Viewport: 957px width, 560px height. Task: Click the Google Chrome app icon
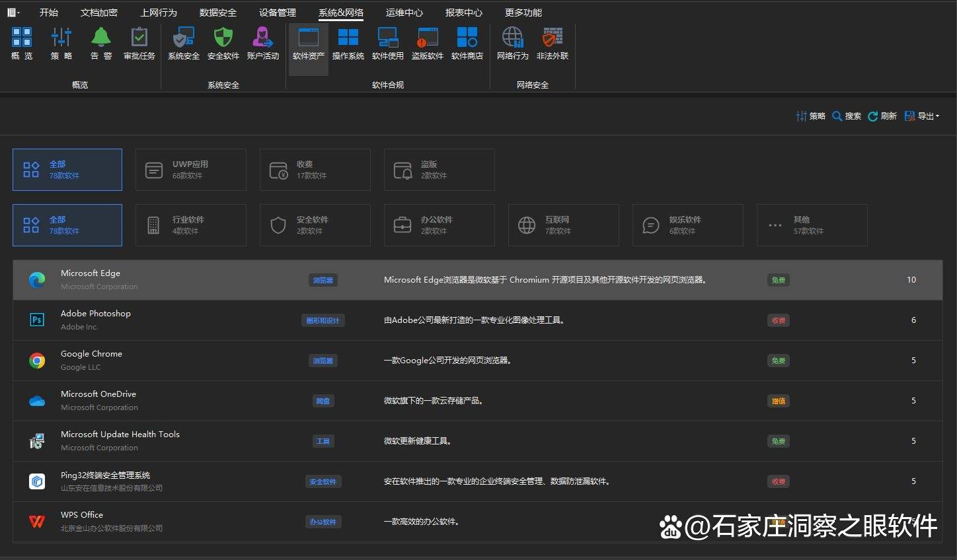(37, 361)
